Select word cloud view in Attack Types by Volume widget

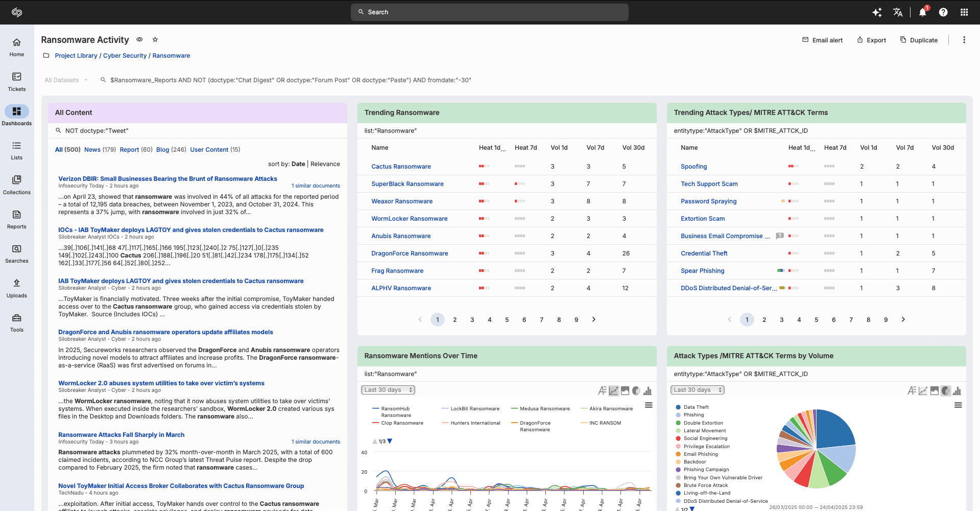tap(912, 391)
